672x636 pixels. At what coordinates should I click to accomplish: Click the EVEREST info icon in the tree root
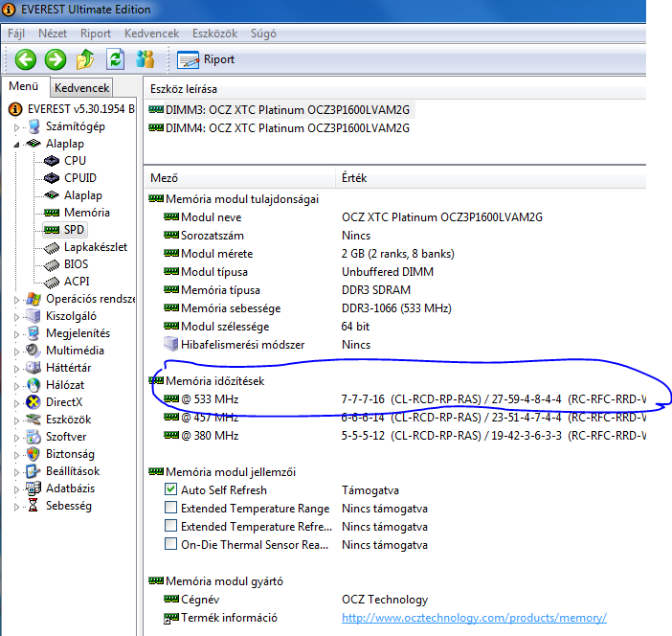(x=15, y=109)
